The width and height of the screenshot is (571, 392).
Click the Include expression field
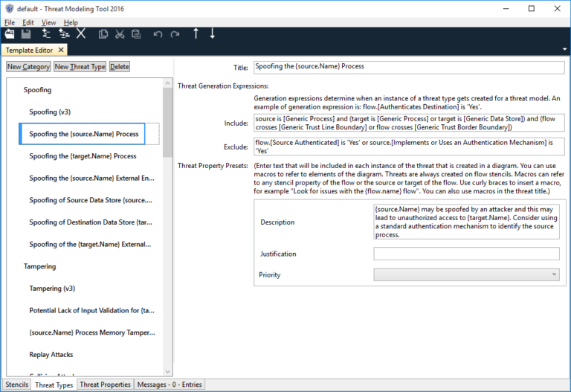tap(409, 123)
